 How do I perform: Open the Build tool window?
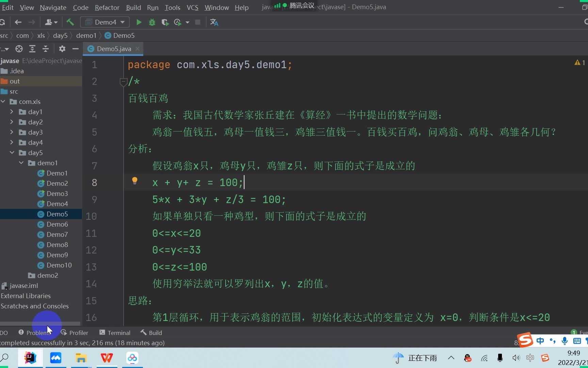pos(151,333)
